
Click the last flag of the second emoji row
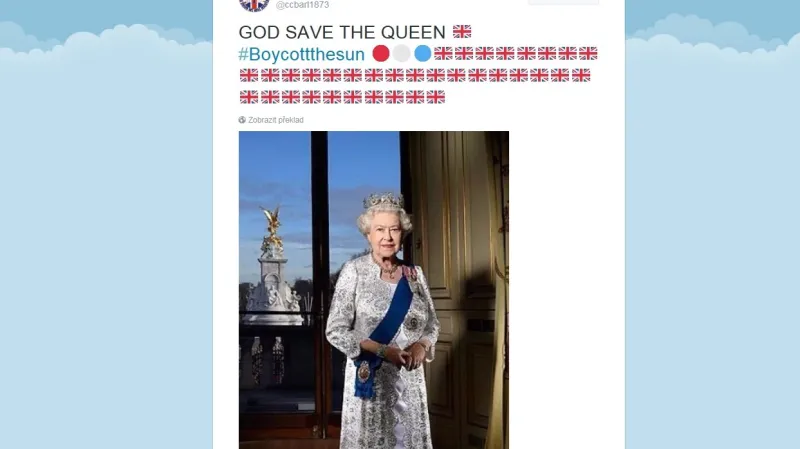click(x=581, y=76)
